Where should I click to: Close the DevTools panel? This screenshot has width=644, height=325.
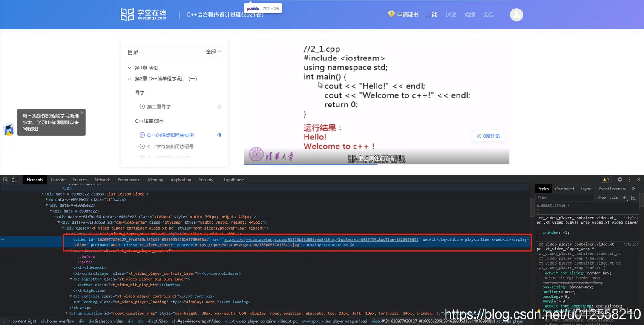[x=638, y=180]
